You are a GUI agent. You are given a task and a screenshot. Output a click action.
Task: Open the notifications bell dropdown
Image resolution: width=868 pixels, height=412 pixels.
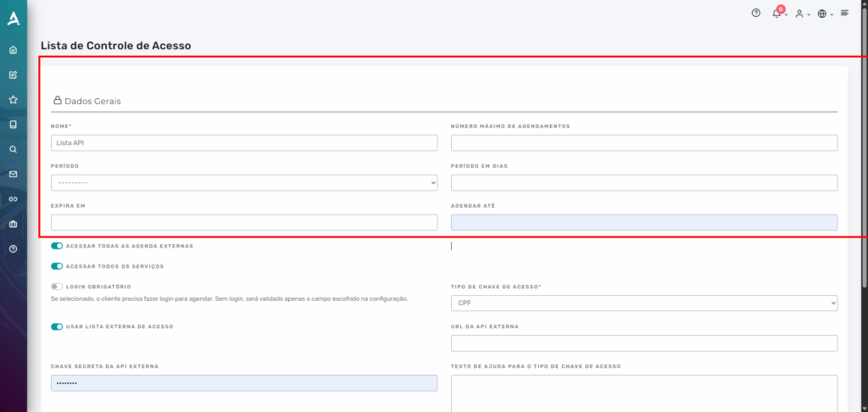777,14
